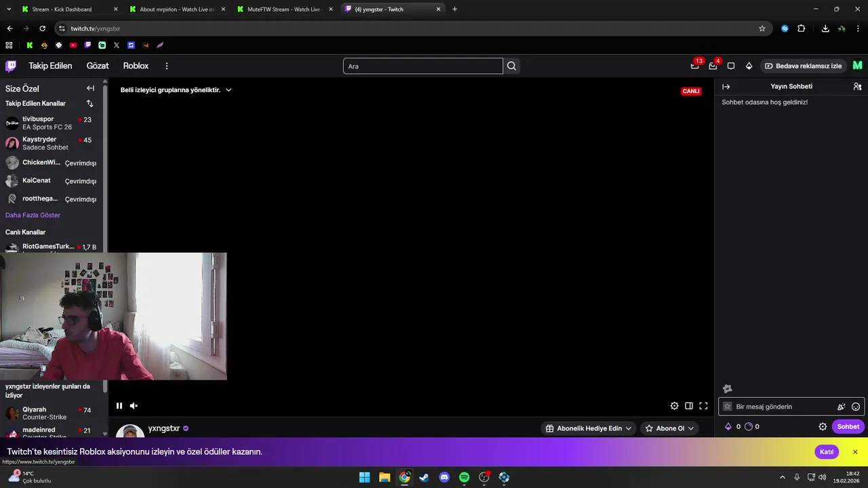Open a new browser tab
The width and height of the screenshot is (868, 488).
coord(454,9)
